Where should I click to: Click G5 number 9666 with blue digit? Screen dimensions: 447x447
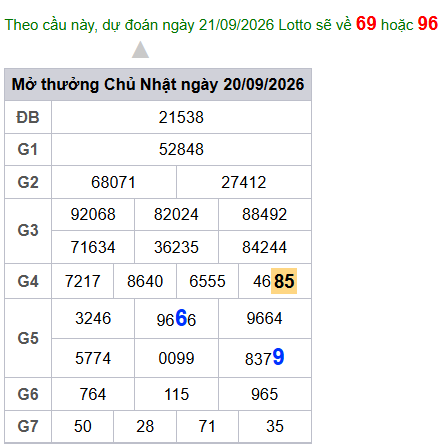coord(176,318)
